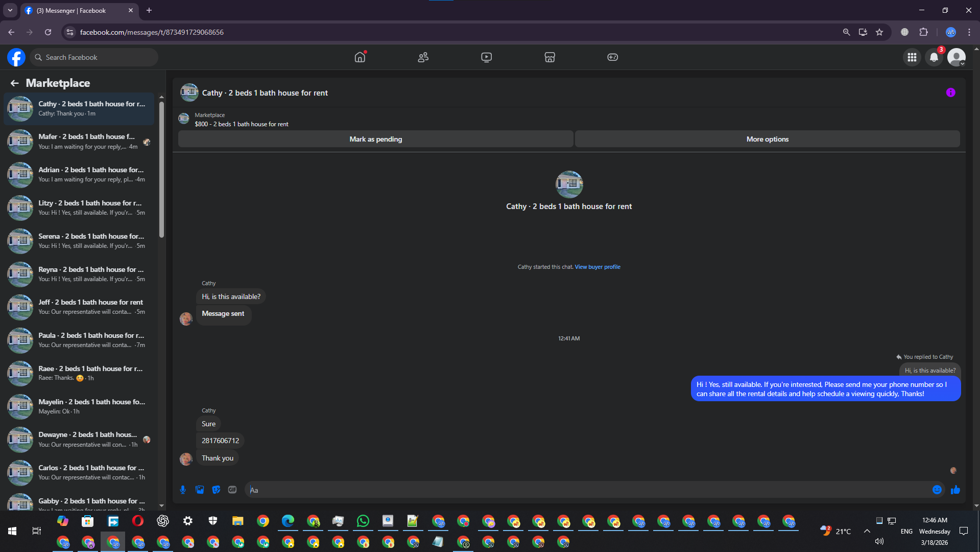Click the conversation list scrollbar
980x552 pixels.
click(x=161, y=170)
